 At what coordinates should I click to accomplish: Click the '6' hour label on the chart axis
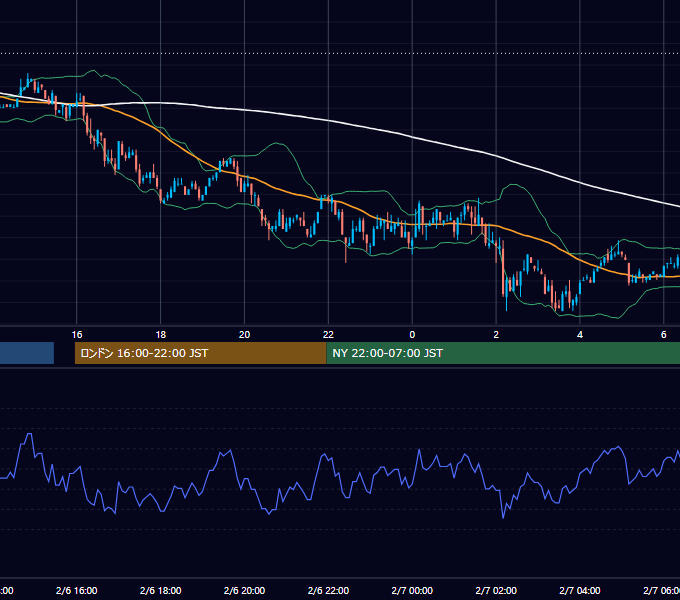(x=664, y=335)
